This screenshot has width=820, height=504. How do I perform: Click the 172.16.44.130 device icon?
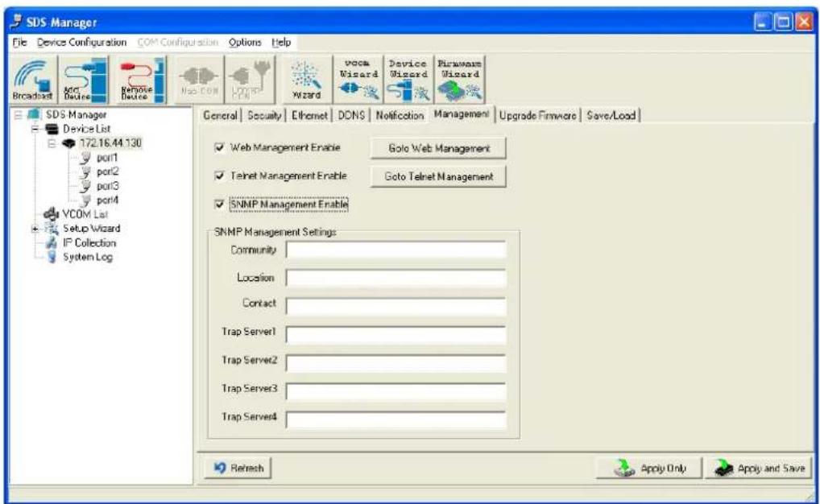point(68,143)
